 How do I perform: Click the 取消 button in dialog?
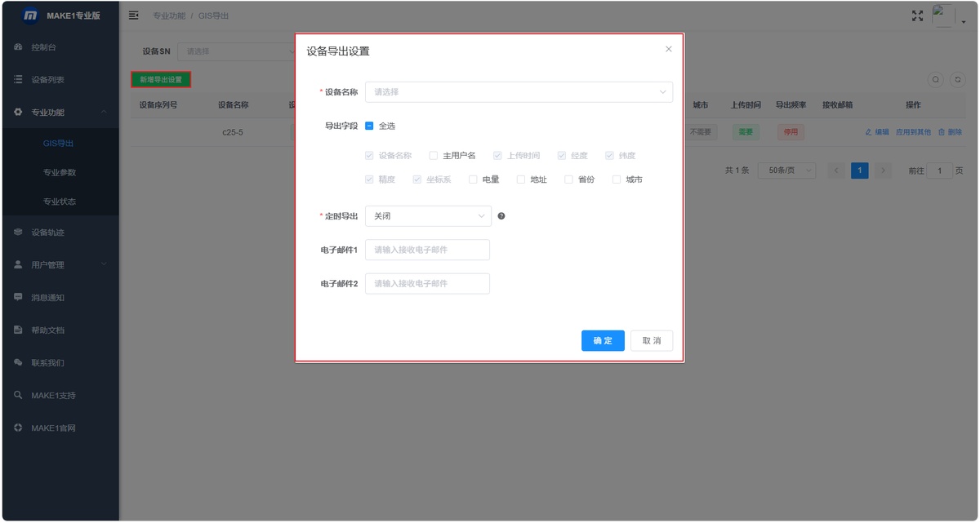coord(652,341)
